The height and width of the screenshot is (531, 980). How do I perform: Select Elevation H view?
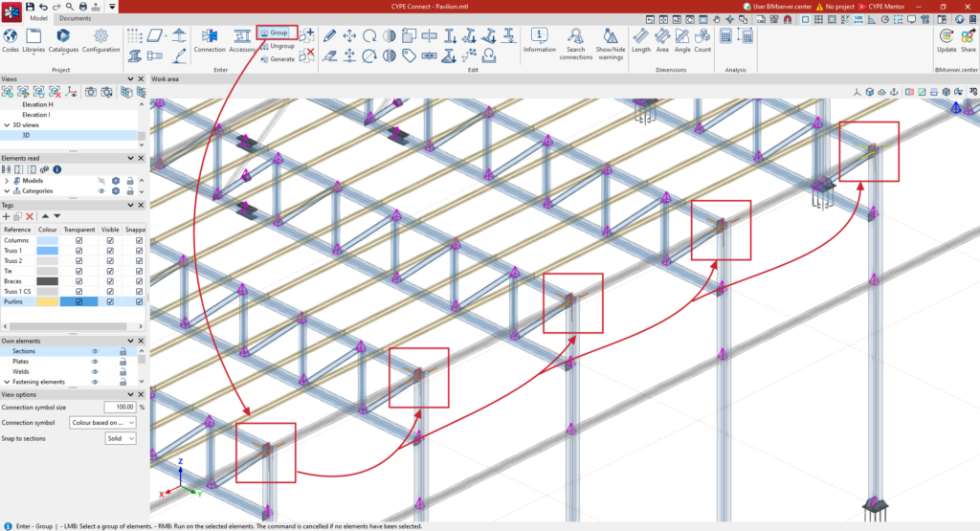(69, 104)
